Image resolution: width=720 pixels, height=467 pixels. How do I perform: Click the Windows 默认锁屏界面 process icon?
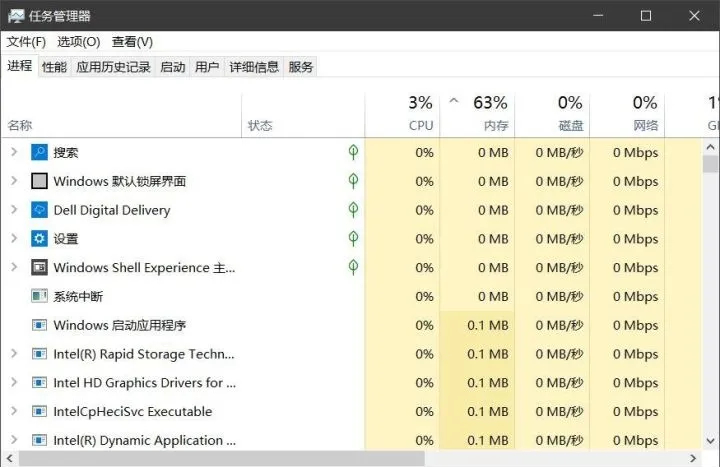[x=39, y=182]
